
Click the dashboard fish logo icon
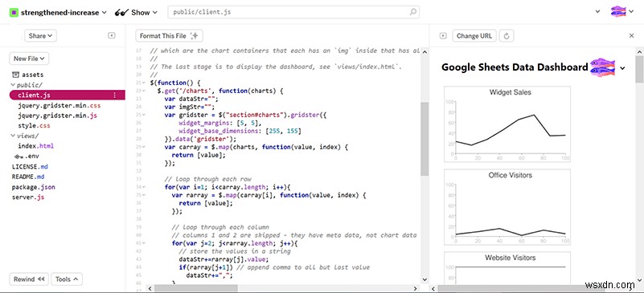[x=602, y=67]
